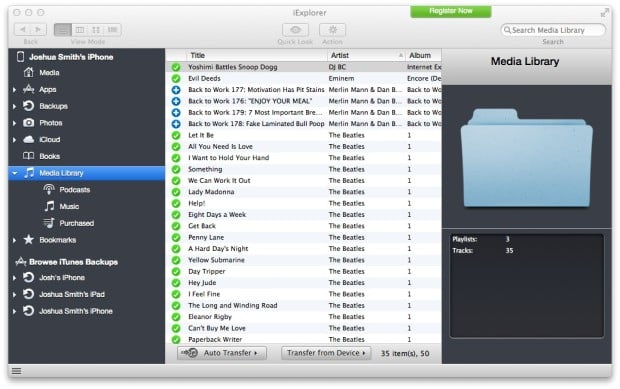Open the Apps sidebar item

[x=47, y=89]
